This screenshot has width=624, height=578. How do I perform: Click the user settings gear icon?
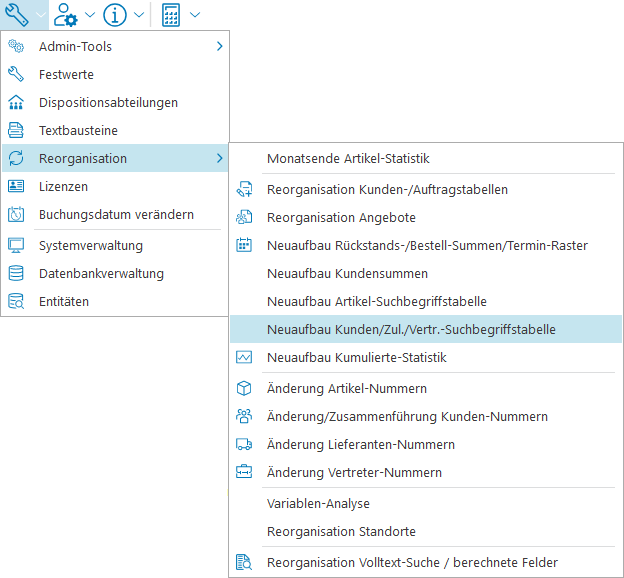[x=66, y=15]
